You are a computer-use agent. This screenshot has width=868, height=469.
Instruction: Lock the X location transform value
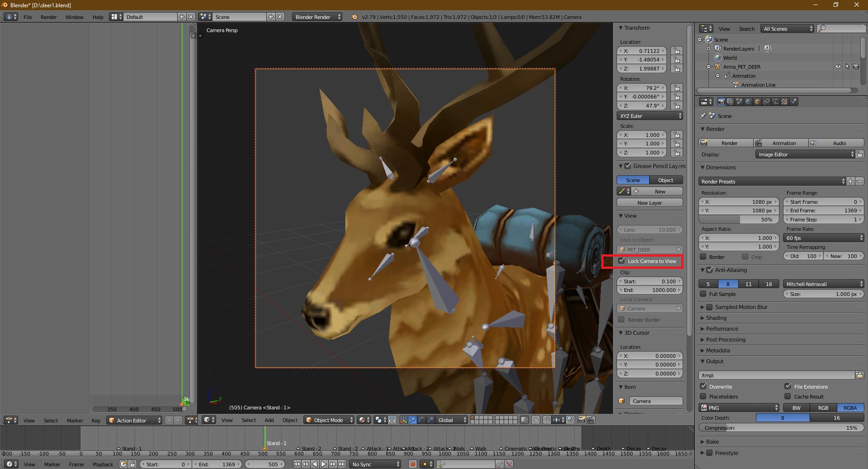(x=676, y=51)
